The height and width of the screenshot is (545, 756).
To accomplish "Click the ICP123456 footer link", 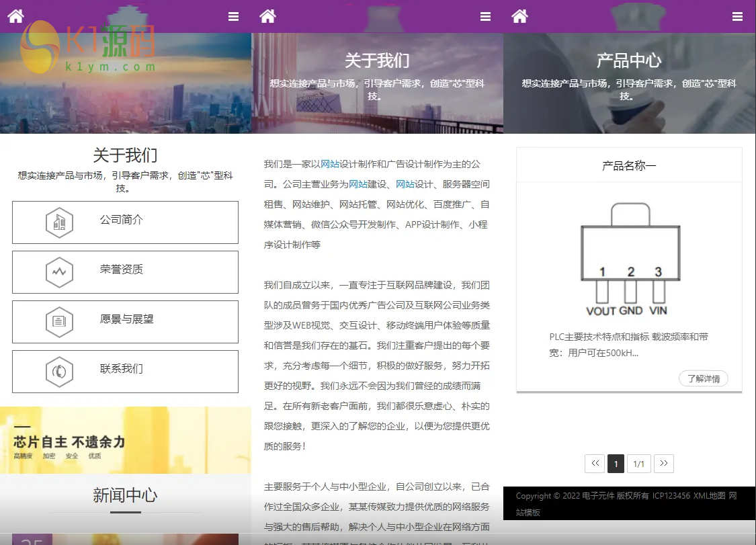I will pyautogui.click(x=671, y=496).
